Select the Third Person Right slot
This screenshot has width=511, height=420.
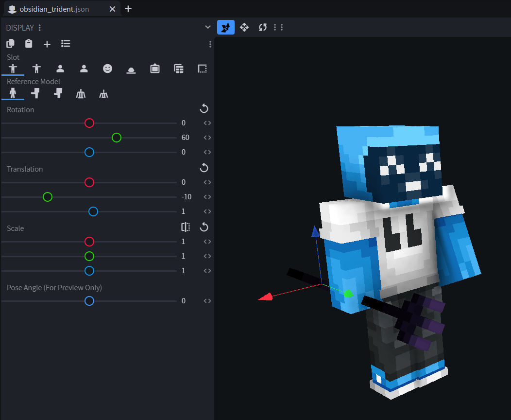coord(13,69)
